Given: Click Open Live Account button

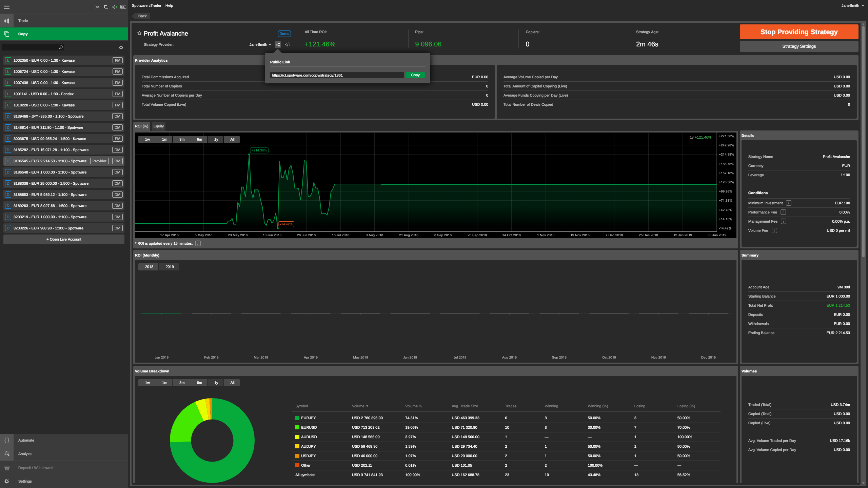Looking at the screenshot, I should (x=64, y=239).
